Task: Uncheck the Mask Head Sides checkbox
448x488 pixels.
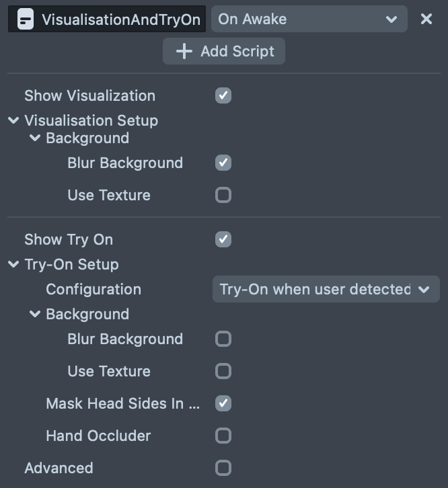Action: click(x=223, y=403)
